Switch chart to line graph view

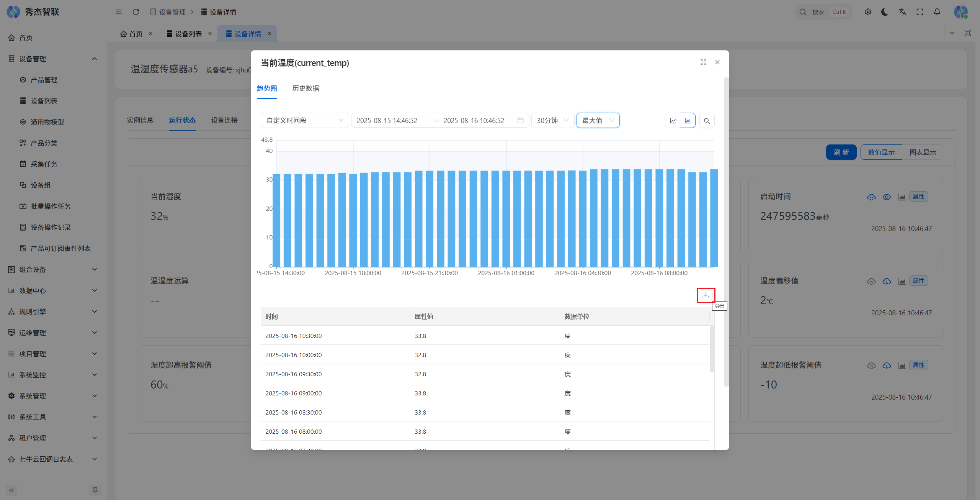[673, 121]
